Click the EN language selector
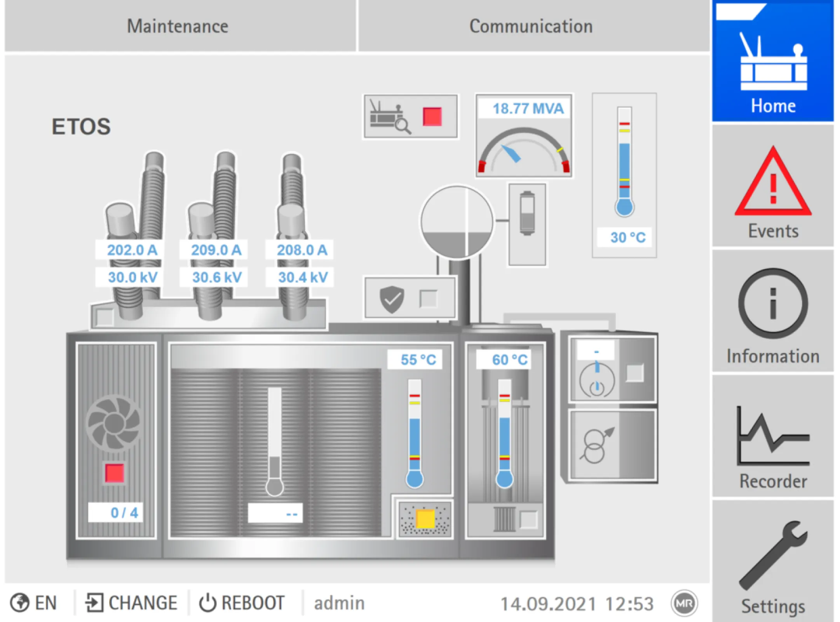The image size is (840, 622). pyautogui.click(x=34, y=603)
